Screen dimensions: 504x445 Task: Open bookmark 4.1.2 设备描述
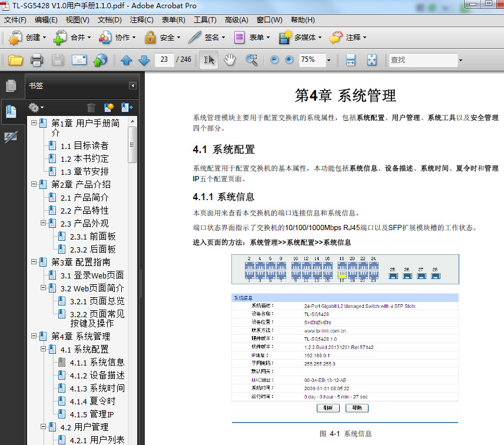(97, 376)
